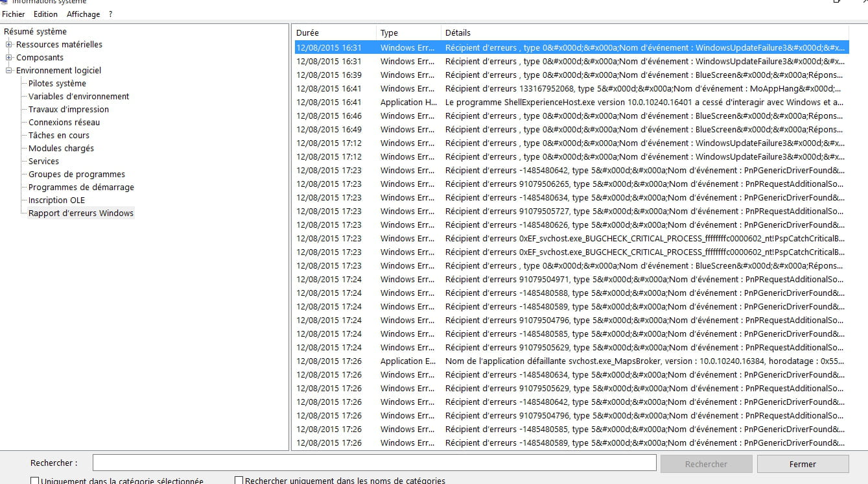This screenshot has width=868, height=484.
Task: Expand the Ressources matérielles tree node
Action: point(9,45)
